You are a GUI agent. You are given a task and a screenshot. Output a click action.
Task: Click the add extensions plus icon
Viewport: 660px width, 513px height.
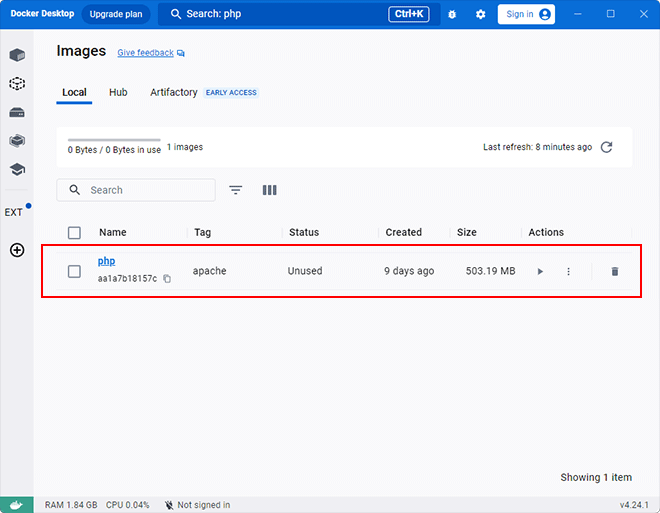point(17,250)
